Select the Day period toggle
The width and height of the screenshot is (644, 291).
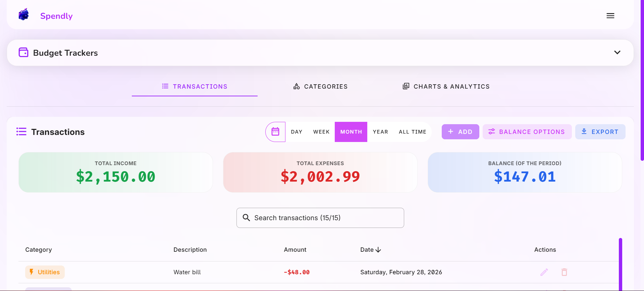(x=297, y=132)
